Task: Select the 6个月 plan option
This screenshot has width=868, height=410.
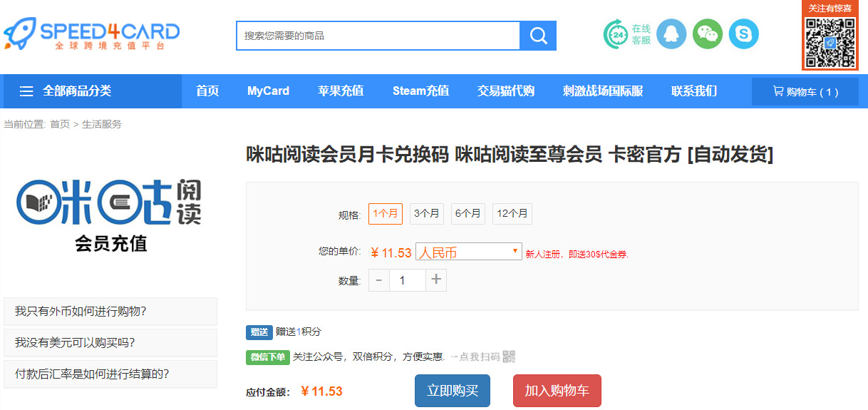Action: pos(468,214)
